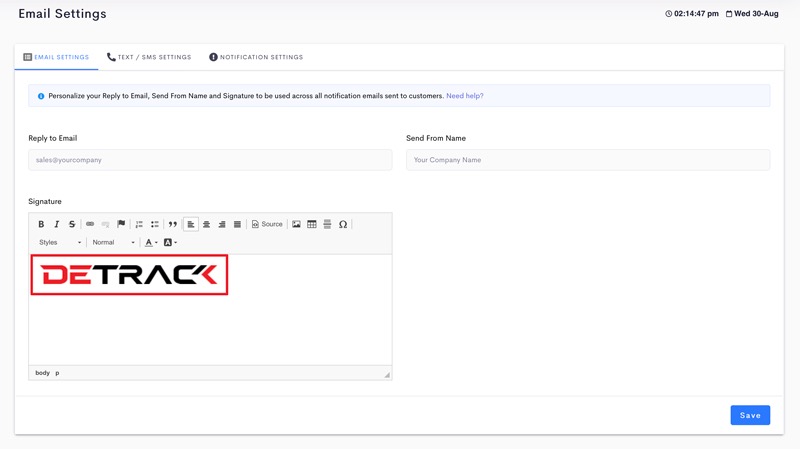Insert a horizontal line
Image resolution: width=800 pixels, height=449 pixels.
pos(328,224)
